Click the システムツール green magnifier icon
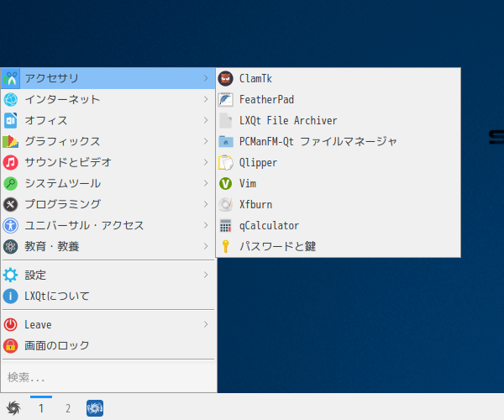The width and height of the screenshot is (504, 420). [11, 183]
